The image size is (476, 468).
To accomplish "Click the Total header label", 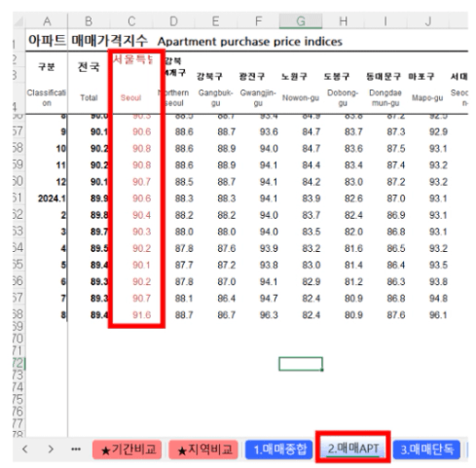I will 89,97.
